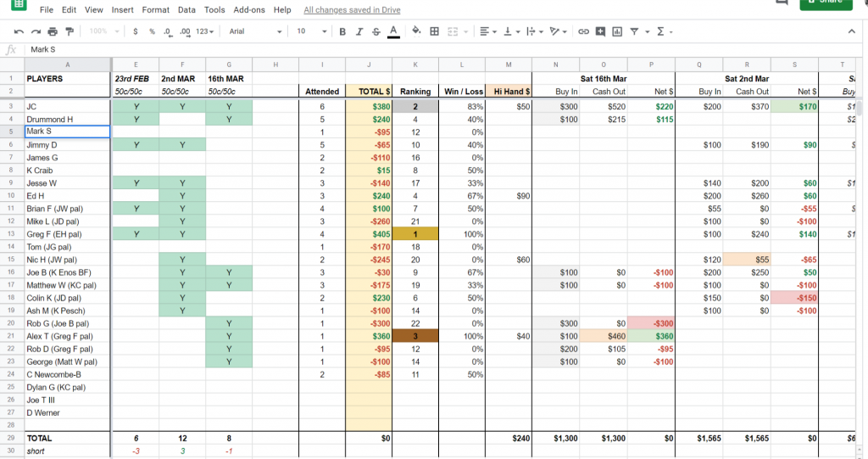Click the green Share button
Screen dimensions: 868x459
point(826,3)
